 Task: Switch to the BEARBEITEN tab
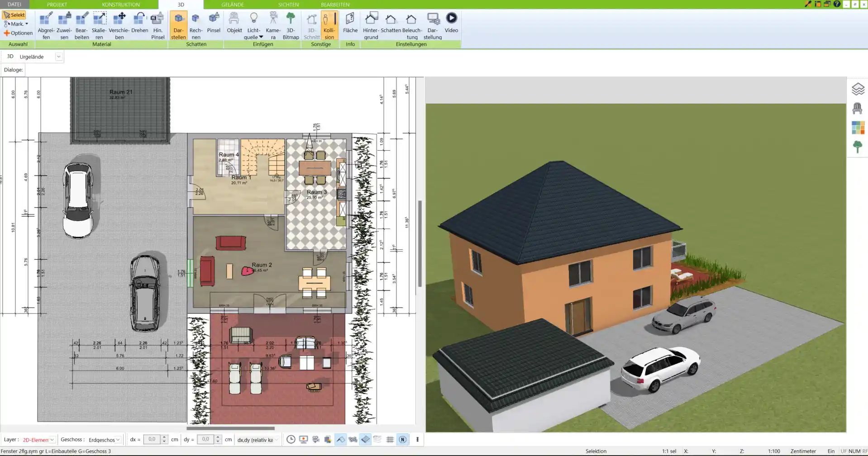coord(335,5)
